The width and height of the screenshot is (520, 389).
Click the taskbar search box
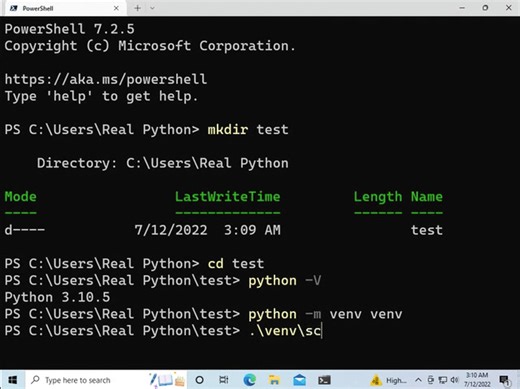tap(107, 380)
